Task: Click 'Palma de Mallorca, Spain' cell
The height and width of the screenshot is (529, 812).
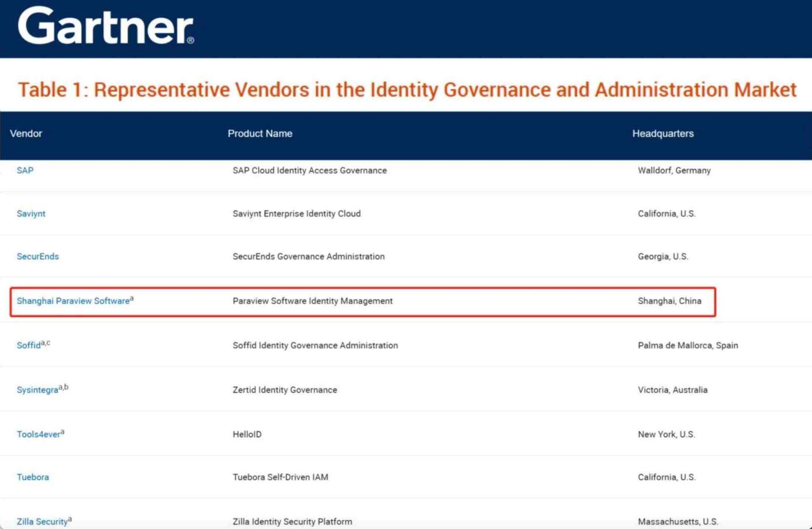Action: [x=688, y=345]
